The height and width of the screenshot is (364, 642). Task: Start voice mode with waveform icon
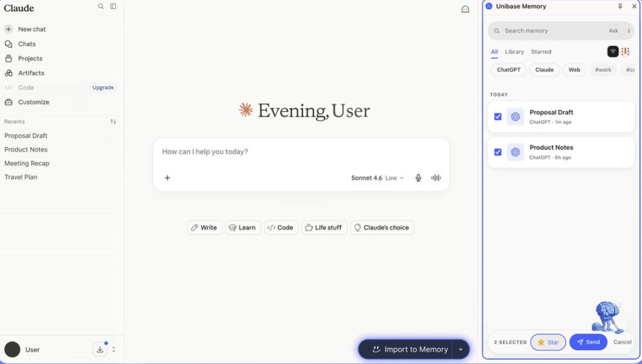436,177
